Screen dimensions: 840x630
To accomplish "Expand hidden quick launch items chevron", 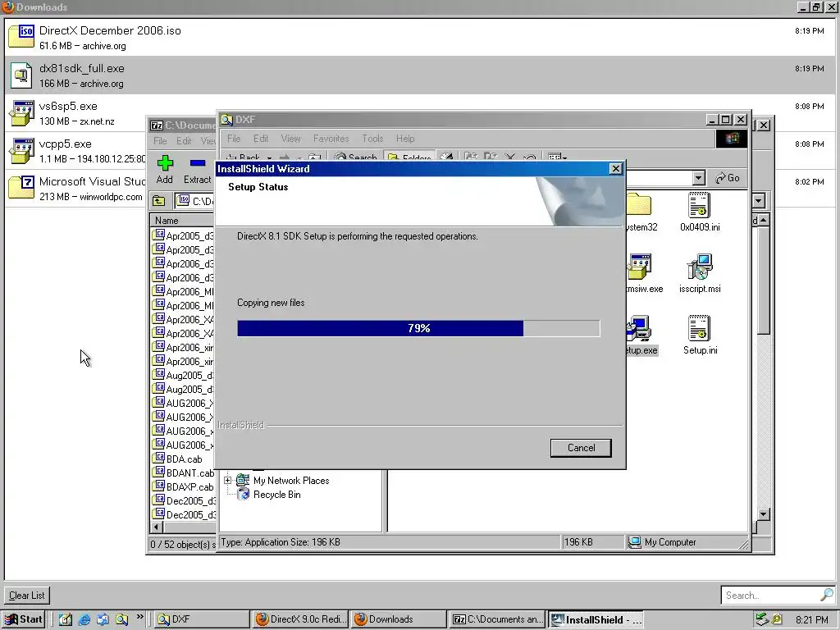I will pyautogui.click(x=139, y=617).
